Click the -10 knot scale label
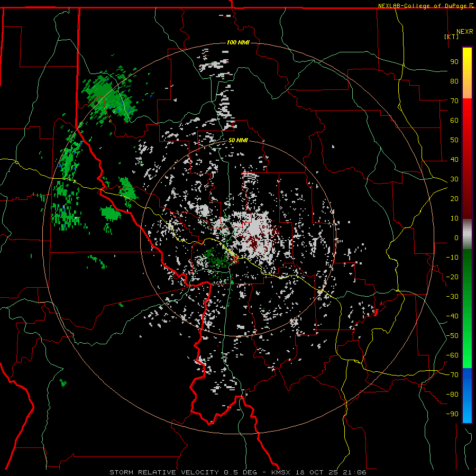This screenshot has width=476, height=476. click(452, 258)
